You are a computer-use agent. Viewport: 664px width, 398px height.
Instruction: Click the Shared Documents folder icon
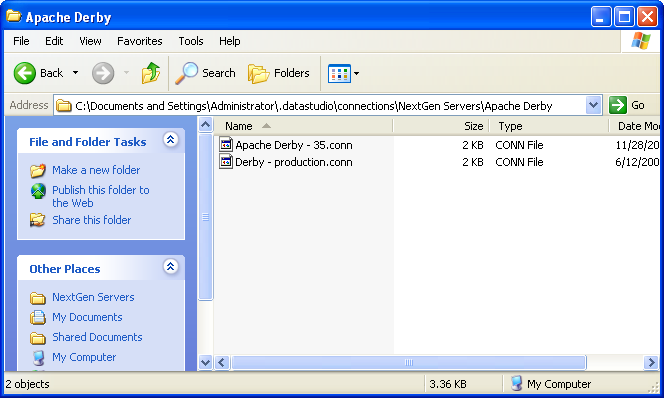tap(38, 338)
